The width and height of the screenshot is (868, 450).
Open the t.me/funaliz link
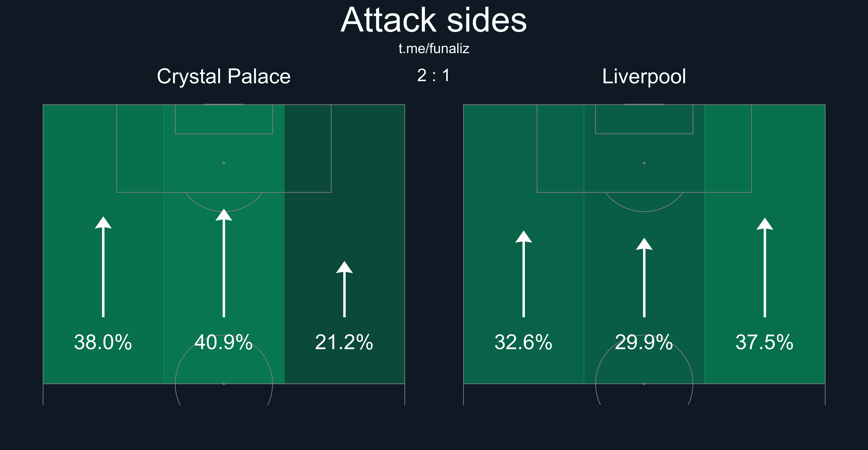[x=434, y=49]
